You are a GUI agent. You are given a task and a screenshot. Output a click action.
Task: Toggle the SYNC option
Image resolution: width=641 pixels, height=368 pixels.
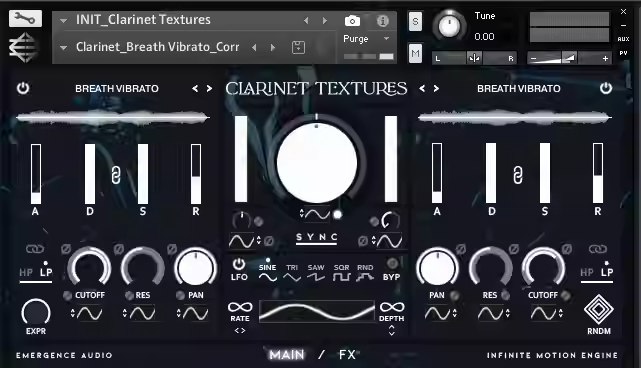317,238
